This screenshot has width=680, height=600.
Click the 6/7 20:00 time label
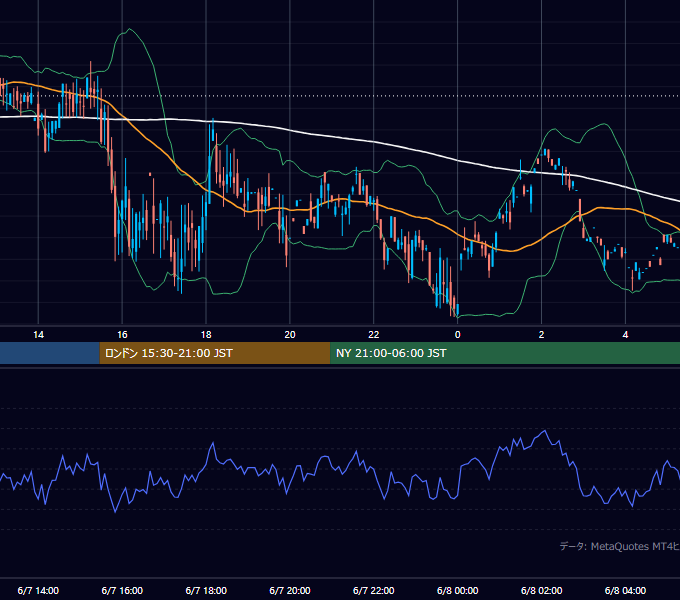tap(290, 590)
